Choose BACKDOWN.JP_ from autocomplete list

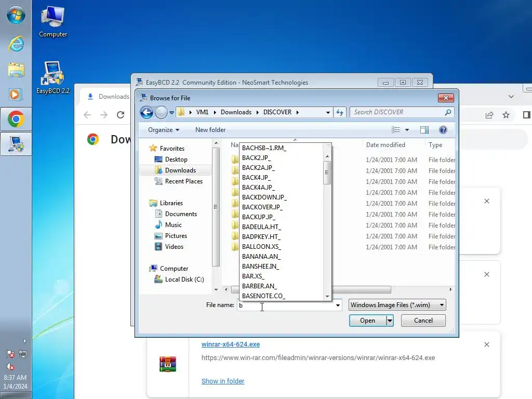click(282, 197)
